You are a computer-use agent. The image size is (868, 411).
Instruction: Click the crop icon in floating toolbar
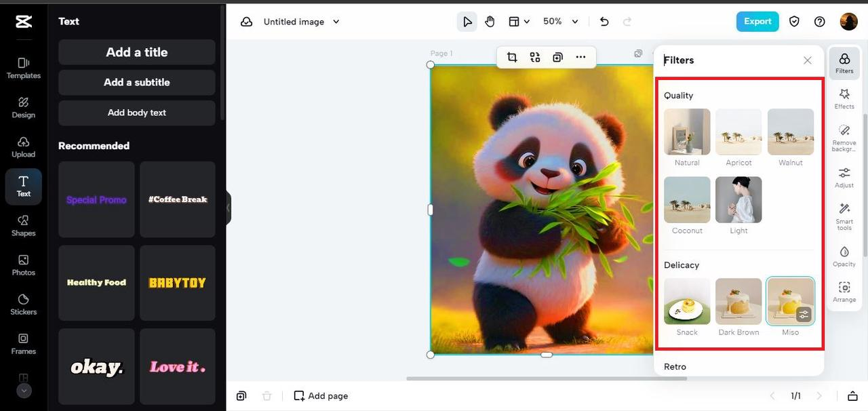[512, 58]
